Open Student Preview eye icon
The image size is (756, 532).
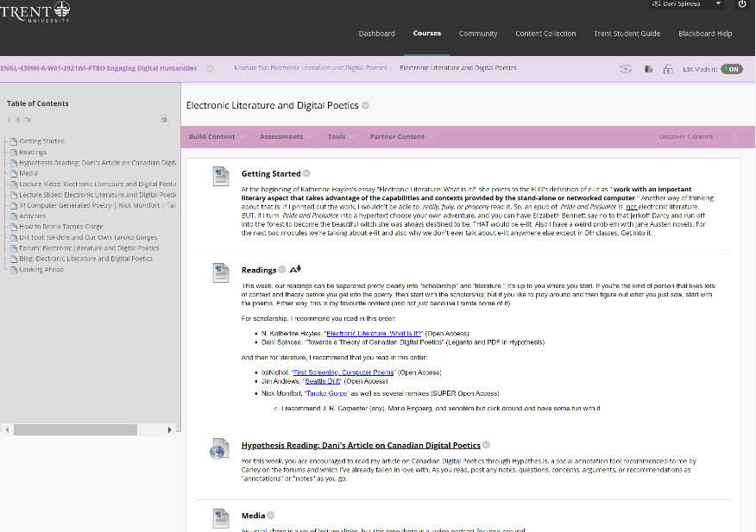coord(626,69)
